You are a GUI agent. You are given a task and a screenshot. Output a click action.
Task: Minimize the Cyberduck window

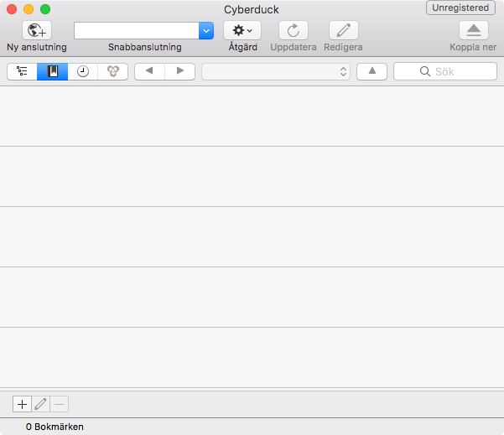29,9
